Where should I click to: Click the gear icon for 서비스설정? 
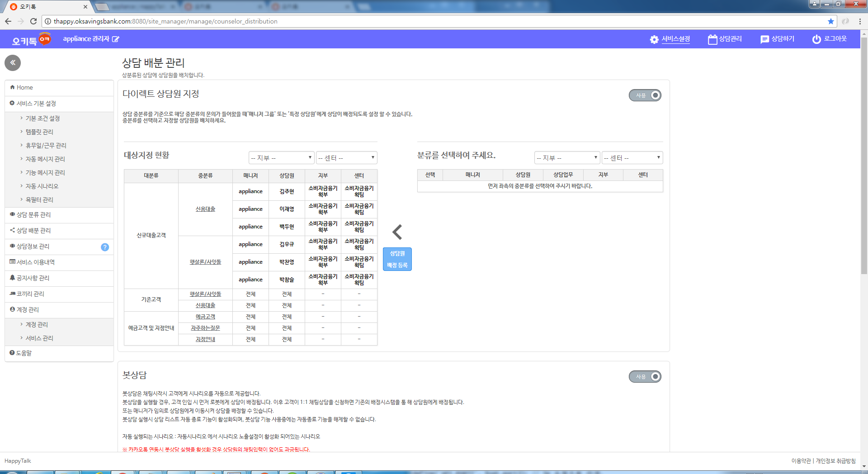(654, 39)
